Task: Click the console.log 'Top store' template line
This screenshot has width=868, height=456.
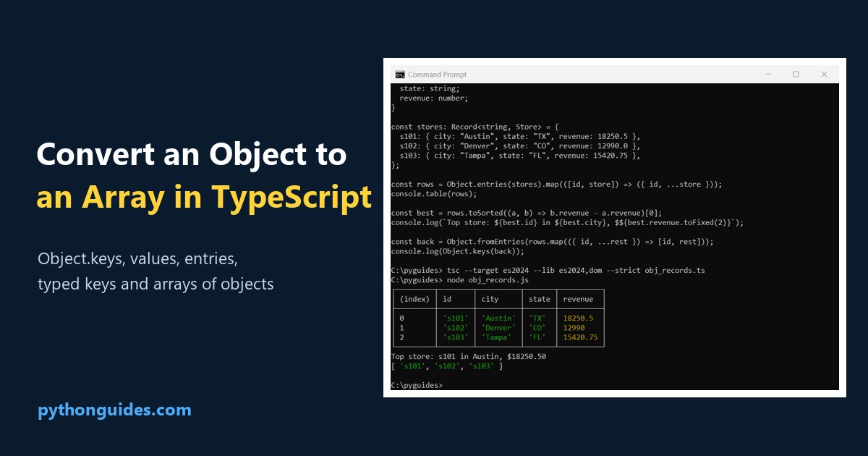Action: (567, 223)
